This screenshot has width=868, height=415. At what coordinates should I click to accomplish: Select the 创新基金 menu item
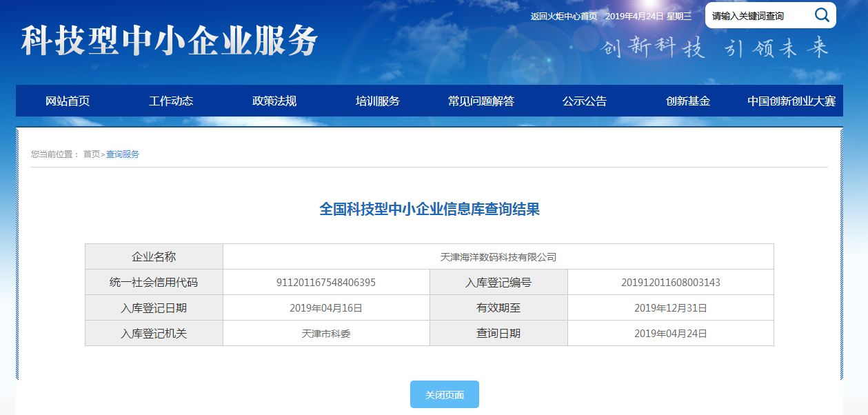pyautogui.click(x=688, y=101)
